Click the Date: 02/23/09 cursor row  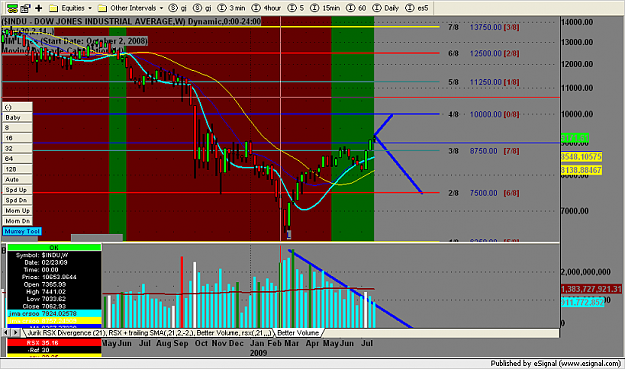(54, 263)
